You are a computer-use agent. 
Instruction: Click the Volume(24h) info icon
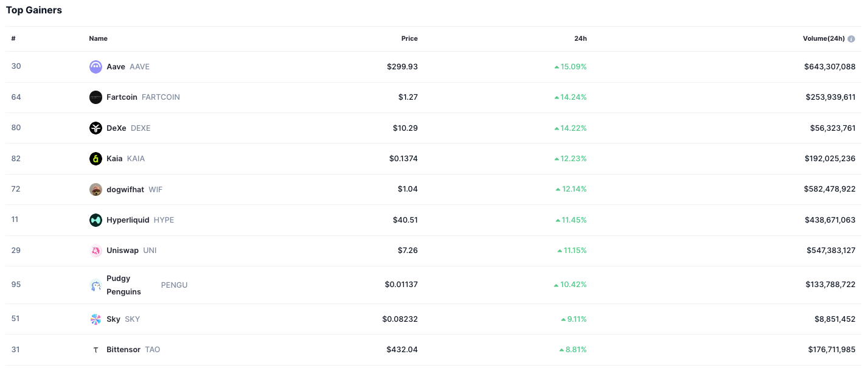[851, 39]
